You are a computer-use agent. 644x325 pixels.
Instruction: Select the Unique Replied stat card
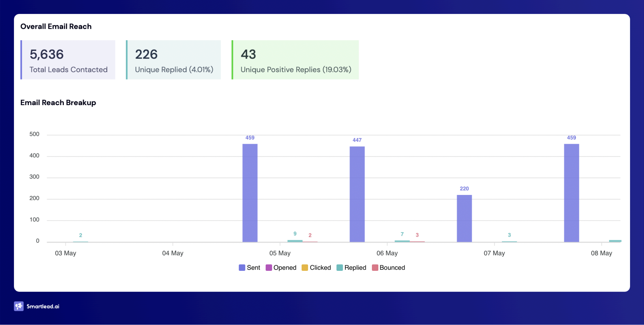click(x=174, y=60)
